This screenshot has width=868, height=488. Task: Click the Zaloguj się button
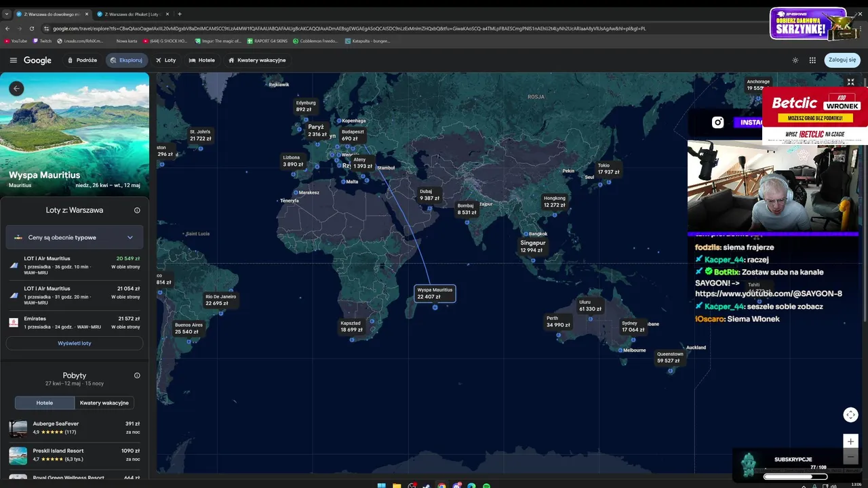[842, 60]
